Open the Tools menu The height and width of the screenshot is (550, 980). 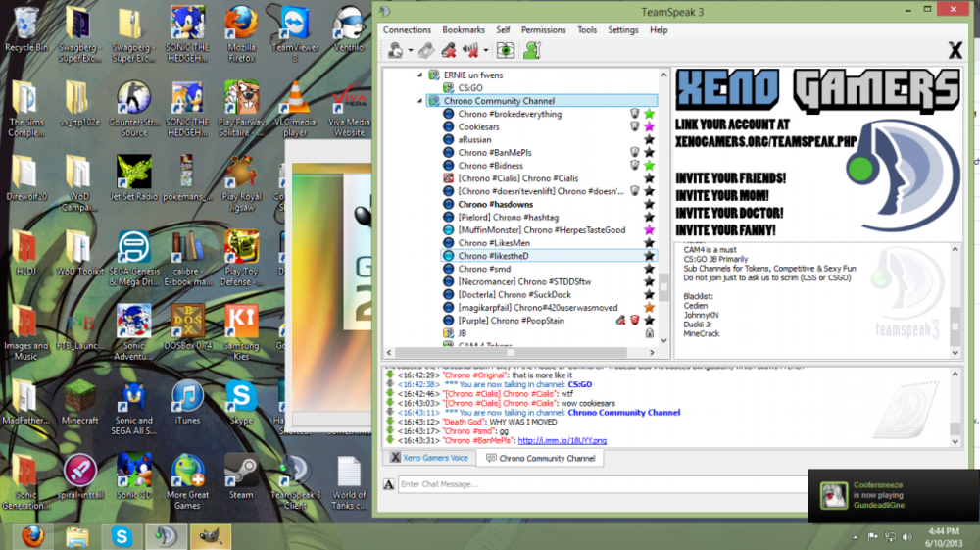(x=587, y=30)
